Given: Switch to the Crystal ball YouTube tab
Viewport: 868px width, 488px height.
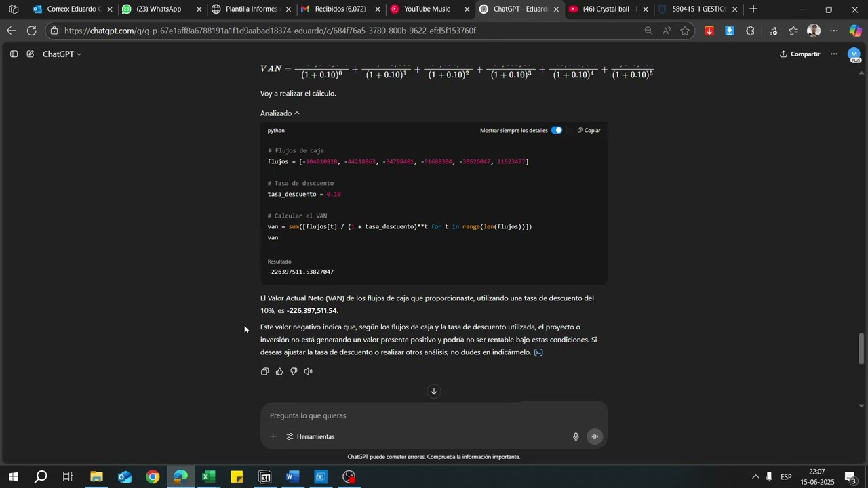Looking at the screenshot, I should point(608,9).
